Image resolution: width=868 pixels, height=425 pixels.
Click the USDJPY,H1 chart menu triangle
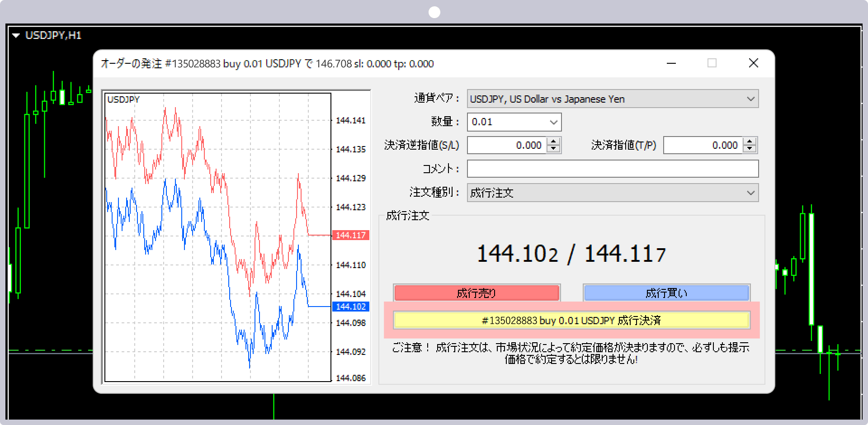pos(16,35)
